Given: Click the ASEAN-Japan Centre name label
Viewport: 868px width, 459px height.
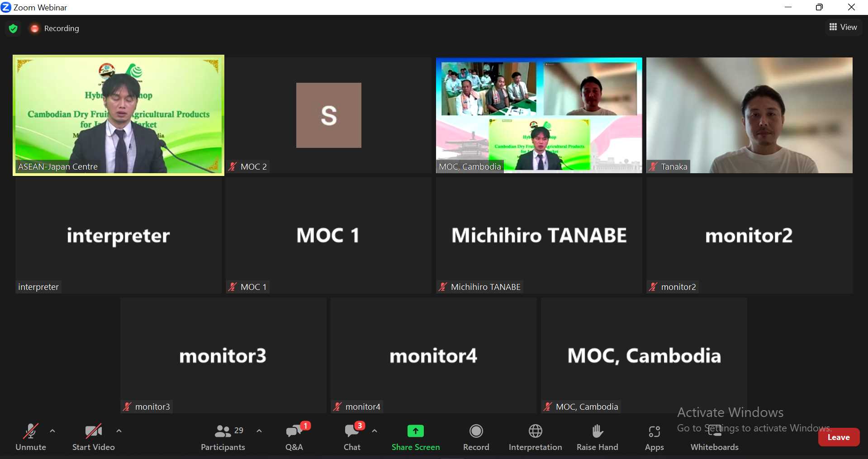Looking at the screenshot, I should point(58,167).
